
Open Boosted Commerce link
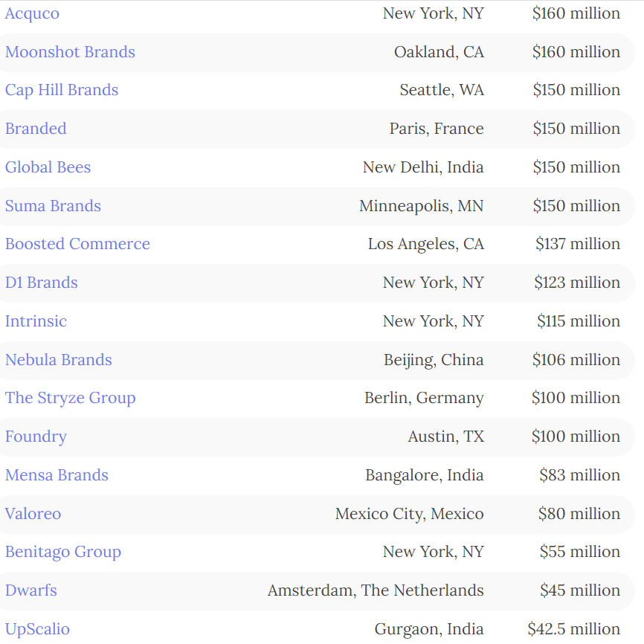pos(77,244)
